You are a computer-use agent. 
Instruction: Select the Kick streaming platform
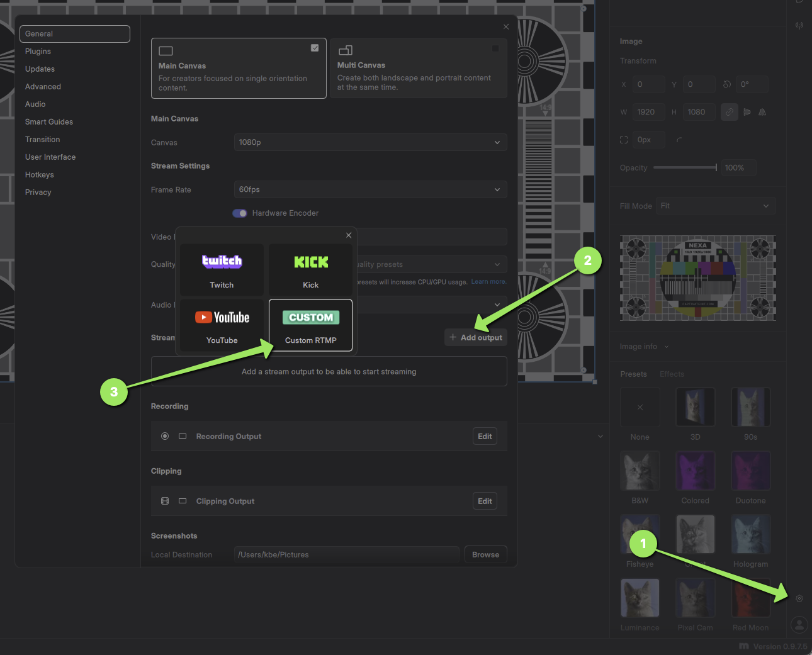(310, 271)
